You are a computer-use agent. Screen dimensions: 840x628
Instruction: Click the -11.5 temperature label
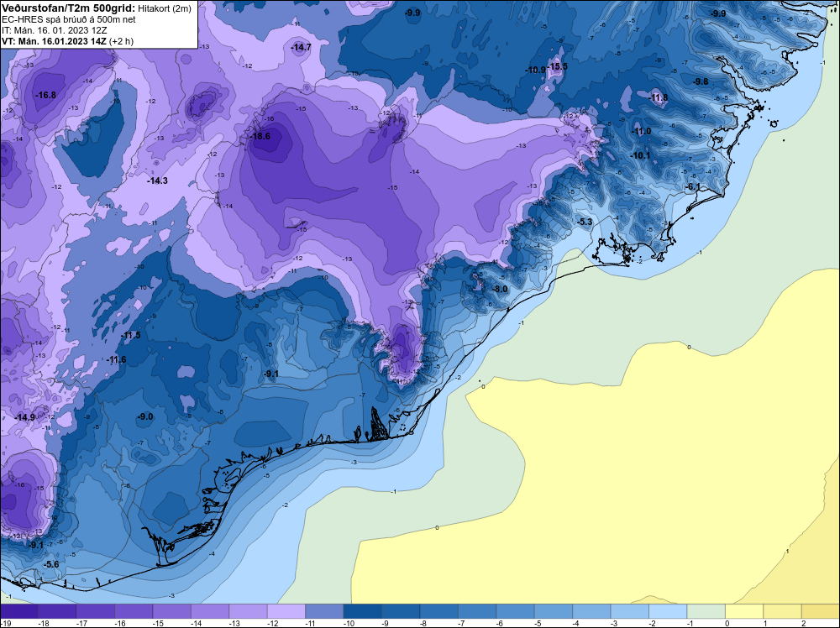click(x=131, y=335)
